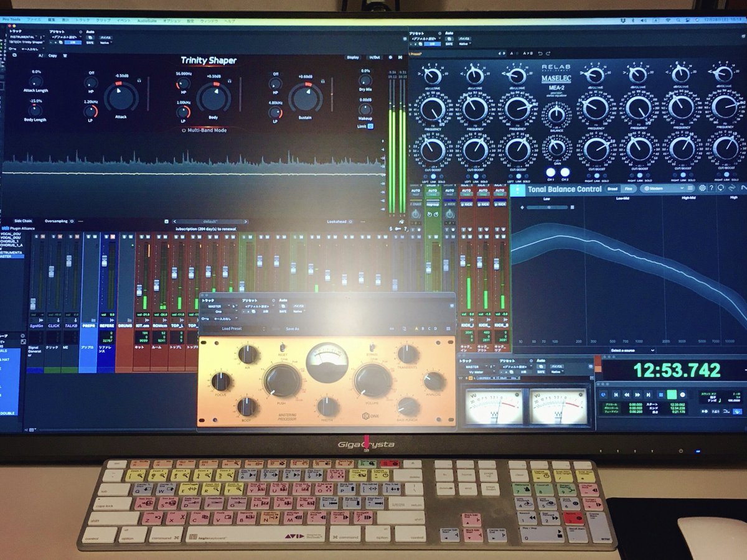
Task: Open the ファイル menu in menu bar
Action: click(x=34, y=21)
